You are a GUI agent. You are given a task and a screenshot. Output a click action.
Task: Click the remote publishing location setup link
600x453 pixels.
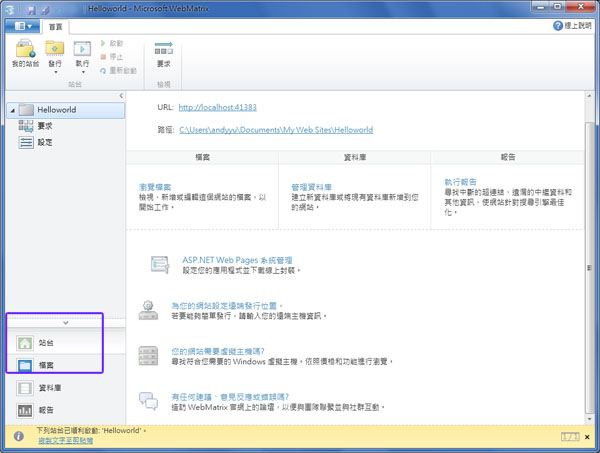[x=227, y=306]
